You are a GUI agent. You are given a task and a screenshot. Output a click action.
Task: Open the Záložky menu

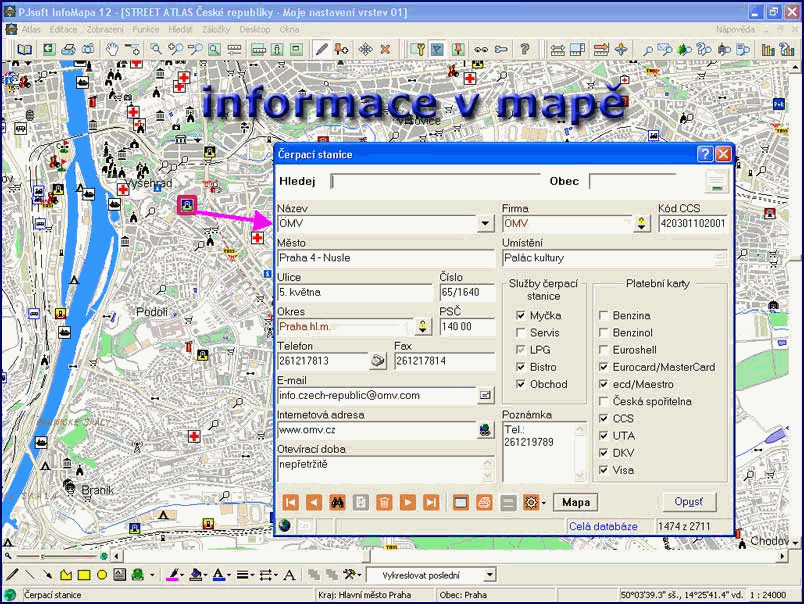coord(216,30)
